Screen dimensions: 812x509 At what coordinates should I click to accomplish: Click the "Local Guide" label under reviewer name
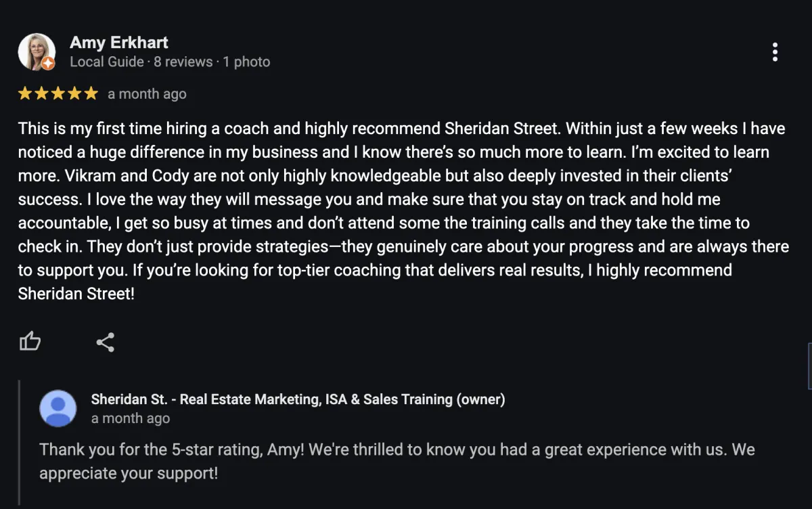point(107,62)
